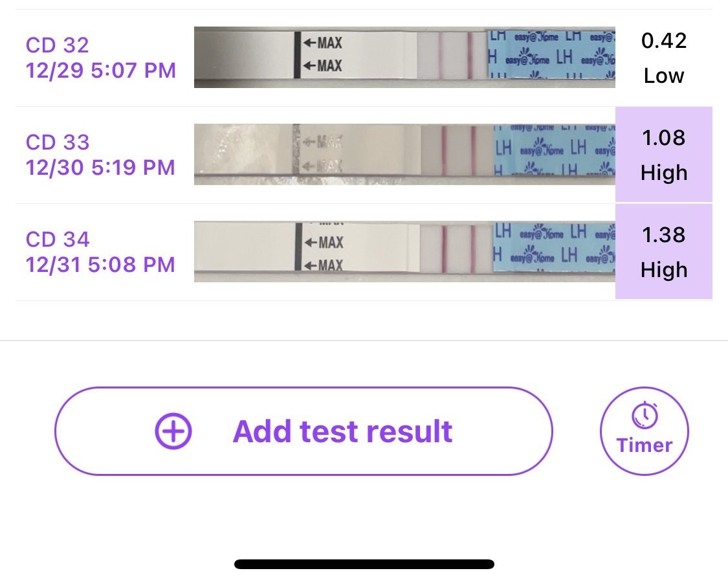Tap the 12/31 5:08 PM timestamp

pos(101,264)
